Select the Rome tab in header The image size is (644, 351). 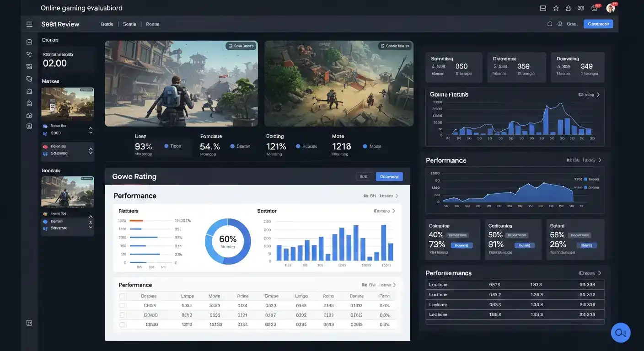pyautogui.click(x=153, y=23)
